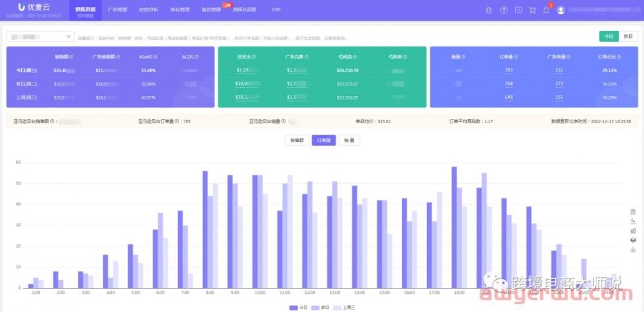Open yesterday's order count 758
The image size is (644, 312).
pos(509,84)
